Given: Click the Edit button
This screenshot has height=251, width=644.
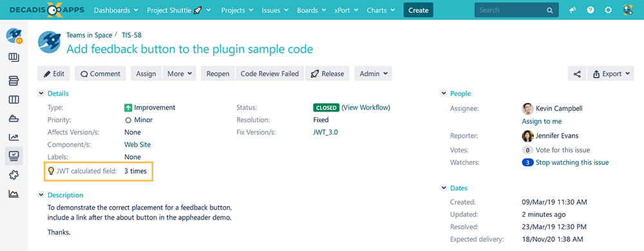Looking at the screenshot, I should (54, 74).
